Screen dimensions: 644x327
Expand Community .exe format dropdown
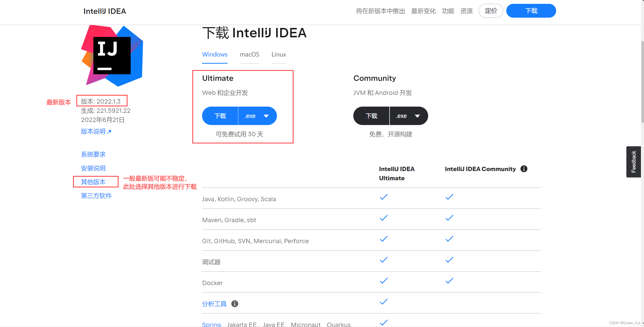tap(417, 116)
